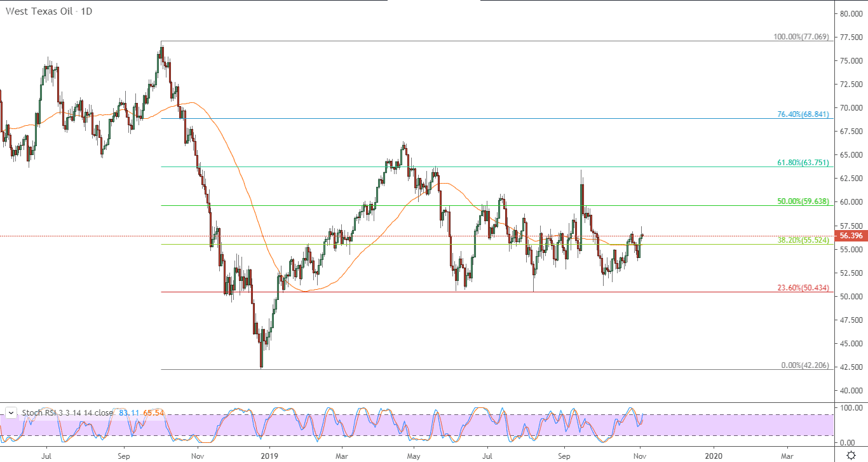
Task: Click the 100.00 Stoch RSI scale label
Action: [x=851, y=407]
